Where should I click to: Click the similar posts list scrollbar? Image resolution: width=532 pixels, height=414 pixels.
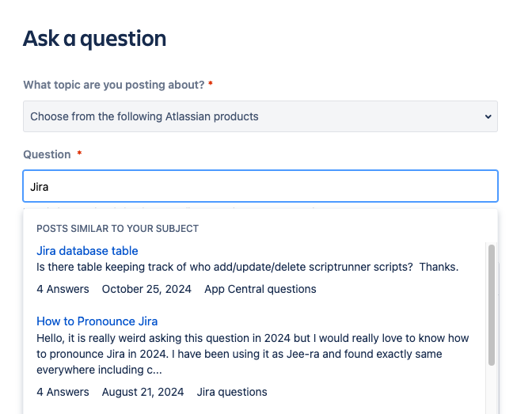click(x=492, y=305)
